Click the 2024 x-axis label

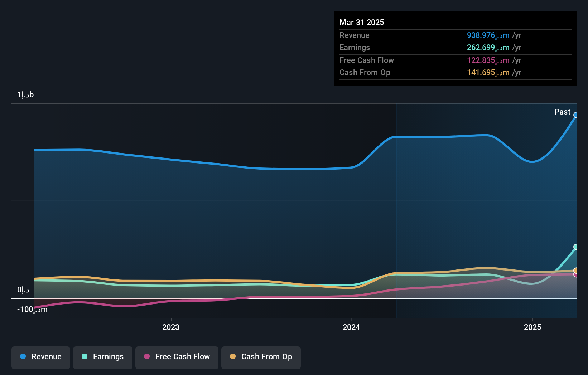351,327
